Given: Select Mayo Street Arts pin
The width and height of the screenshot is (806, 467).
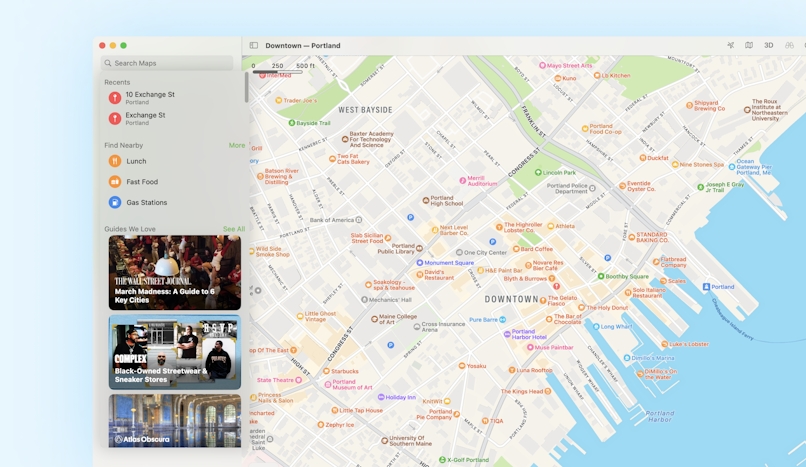Looking at the screenshot, I should pos(542,66).
